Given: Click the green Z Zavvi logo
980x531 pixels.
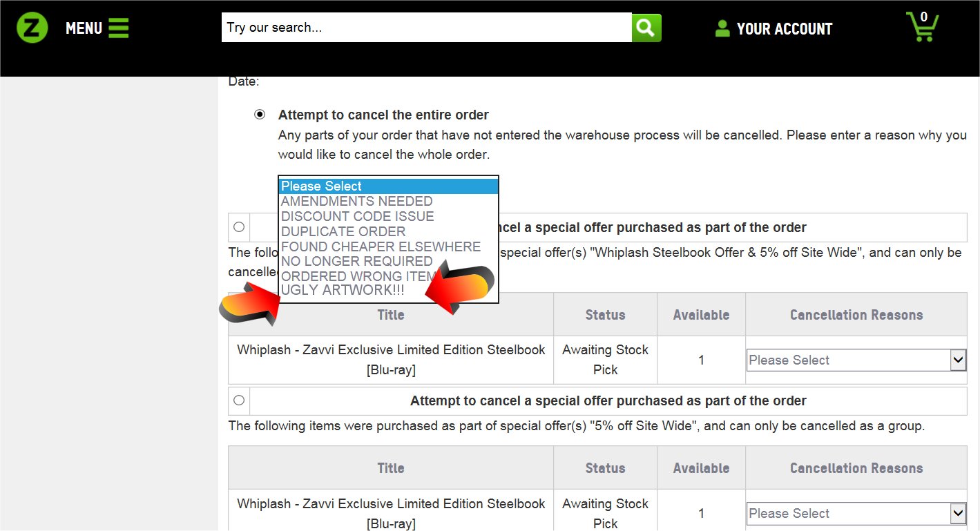Looking at the screenshot, I should click(x=32, y=28).
